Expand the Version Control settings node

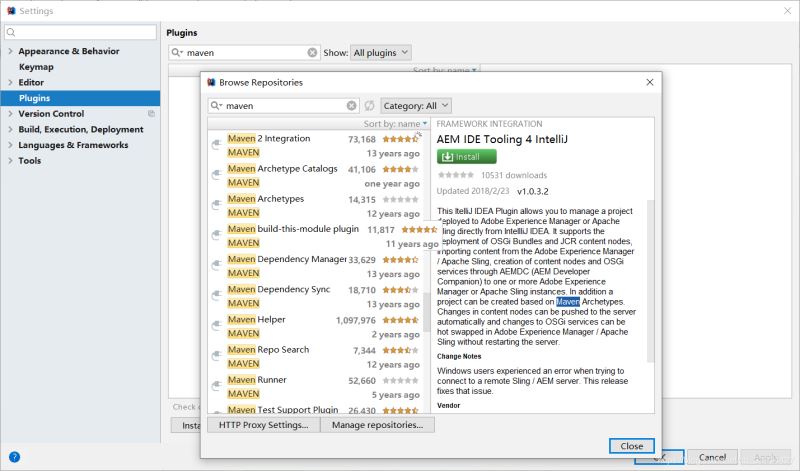[x=10, y=113]
